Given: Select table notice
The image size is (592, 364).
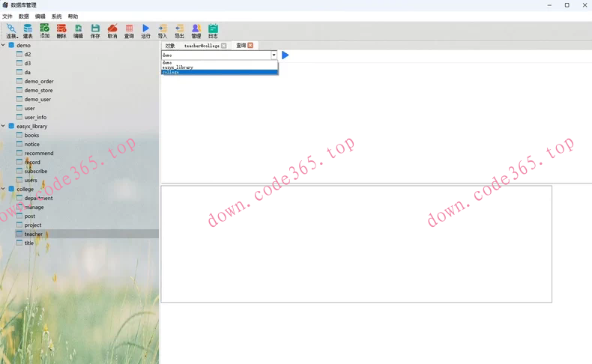Looking at the screenshot, I should 31,145.
